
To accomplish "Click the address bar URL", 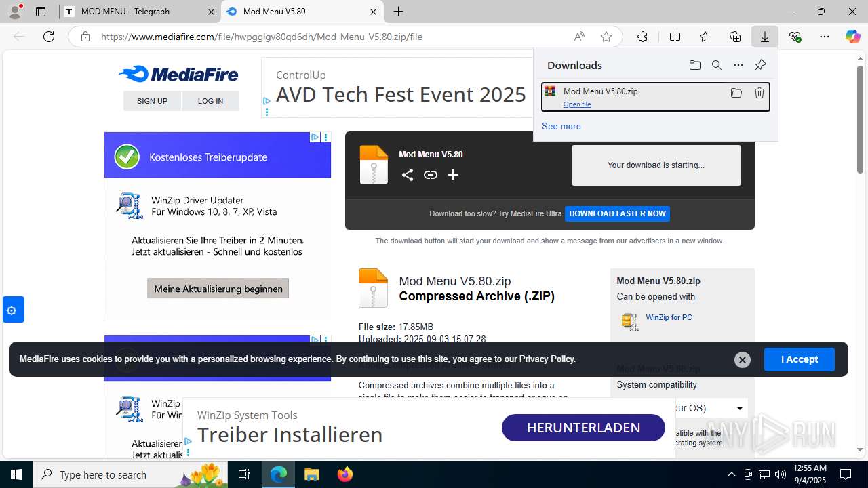I will point(261,37).
